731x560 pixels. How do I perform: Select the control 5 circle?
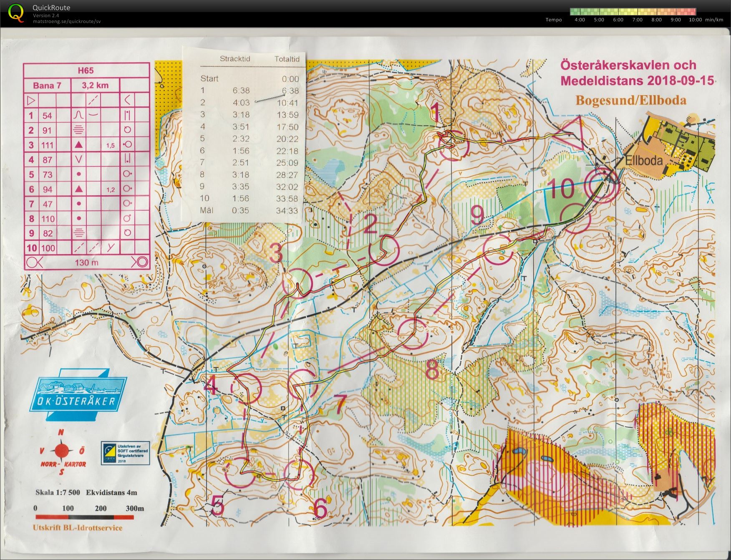(240, 472)
